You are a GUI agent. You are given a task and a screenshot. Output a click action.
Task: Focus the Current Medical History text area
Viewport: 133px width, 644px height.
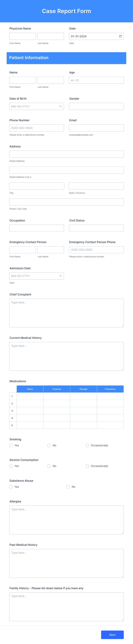click(66, 357)
